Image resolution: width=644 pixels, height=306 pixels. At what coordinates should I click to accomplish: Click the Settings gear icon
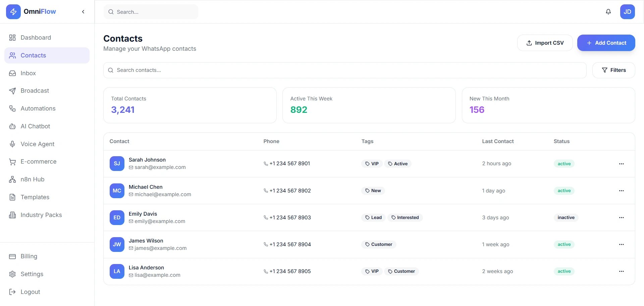12,274
